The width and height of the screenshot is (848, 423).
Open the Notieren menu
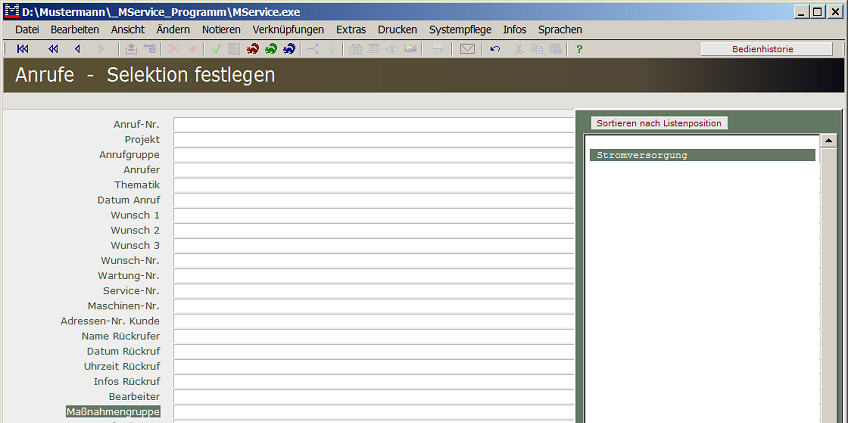[x=221, y=30]
